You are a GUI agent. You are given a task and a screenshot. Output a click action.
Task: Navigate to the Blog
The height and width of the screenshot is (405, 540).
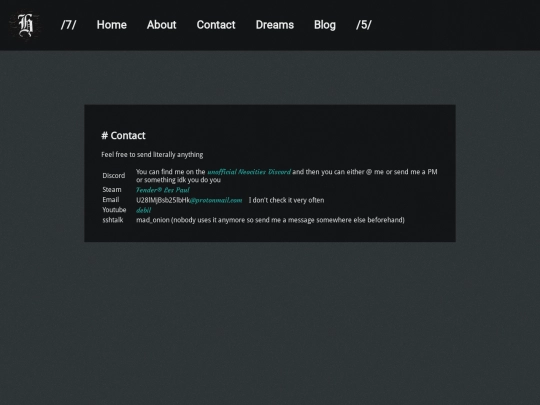pos(325,25)
